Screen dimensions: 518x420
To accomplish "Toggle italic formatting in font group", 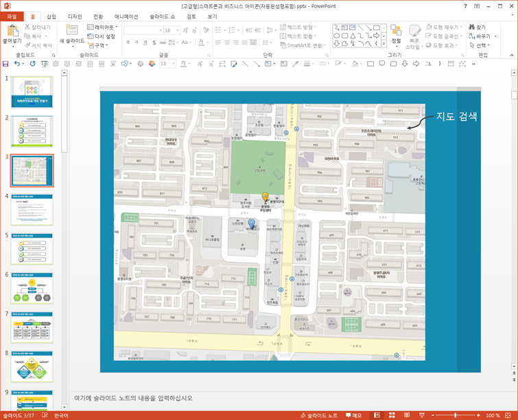I will click(136, 43).
